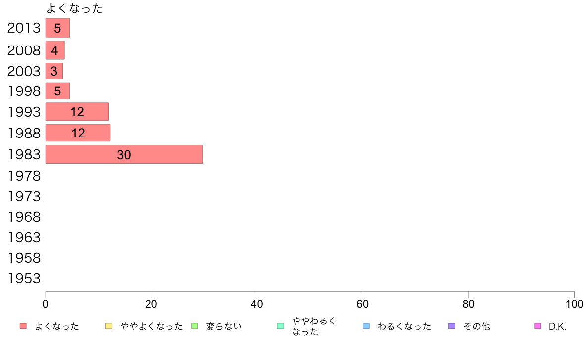This screenshot has width=588, height=364.
Task: Click the 100 tick on the axis
Action: 574,304
